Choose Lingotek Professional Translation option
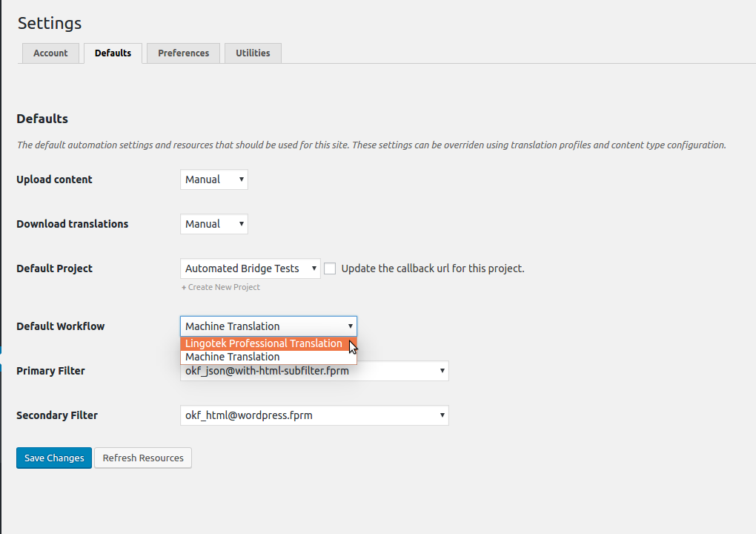The width and height of the screenshot is (756, 534). pos(264,343)
